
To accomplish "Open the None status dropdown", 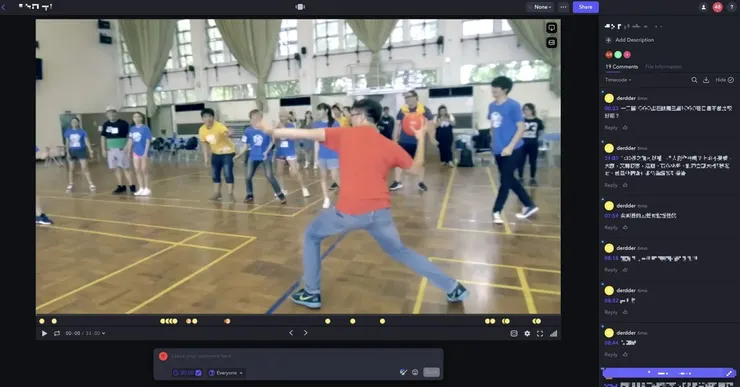I will coord(540,7).
